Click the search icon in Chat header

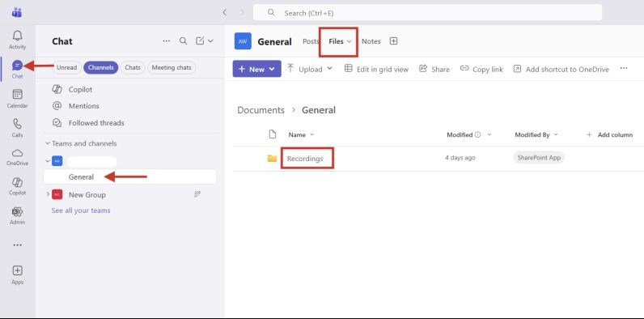click(x=184, y=41)
